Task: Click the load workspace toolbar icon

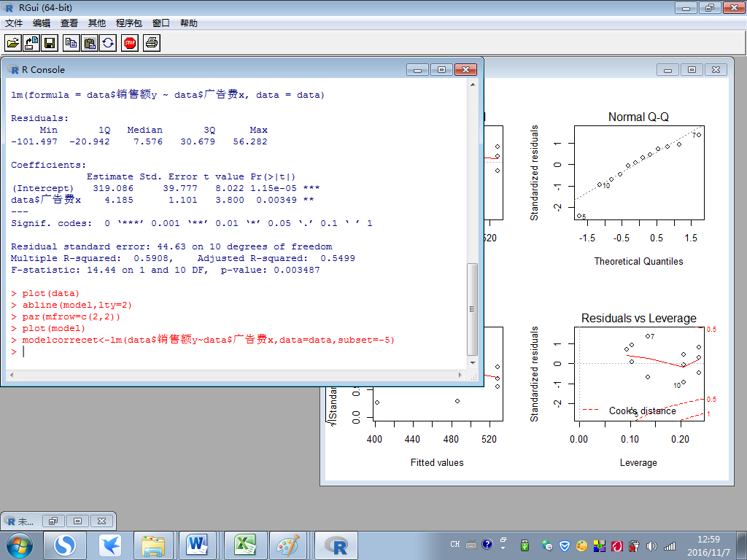Action: coord(31,43)
